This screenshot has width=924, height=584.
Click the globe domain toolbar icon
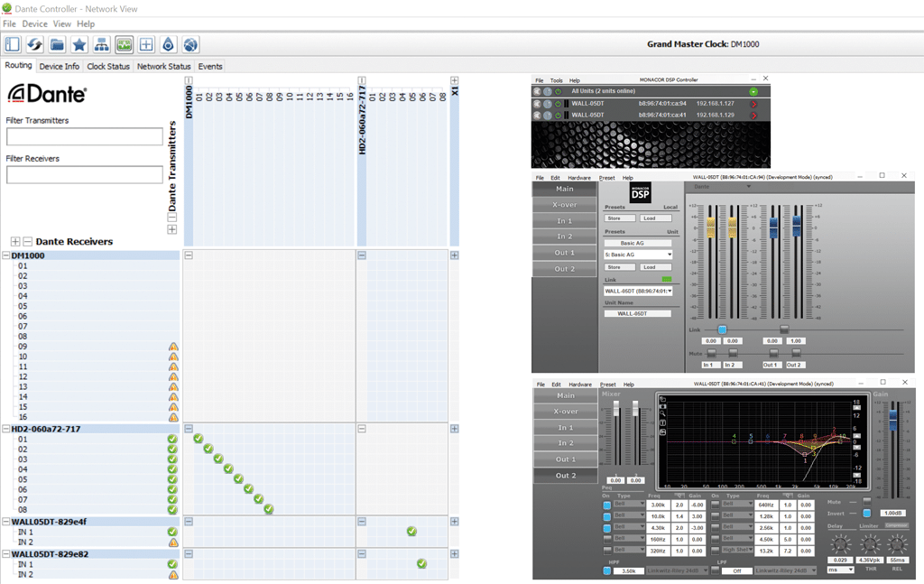pyautogui.click(x=189, y=44)
